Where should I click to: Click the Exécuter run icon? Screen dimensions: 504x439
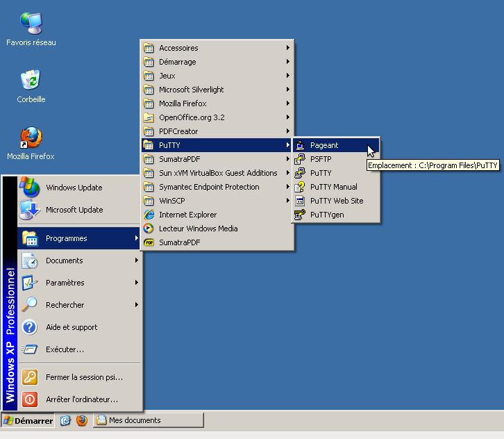click(30, 349)
